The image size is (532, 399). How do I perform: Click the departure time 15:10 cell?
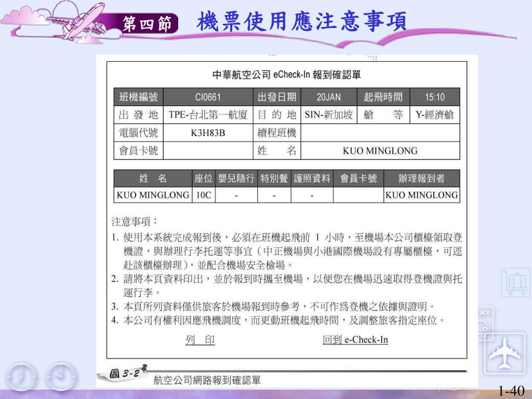coord(435,97)
